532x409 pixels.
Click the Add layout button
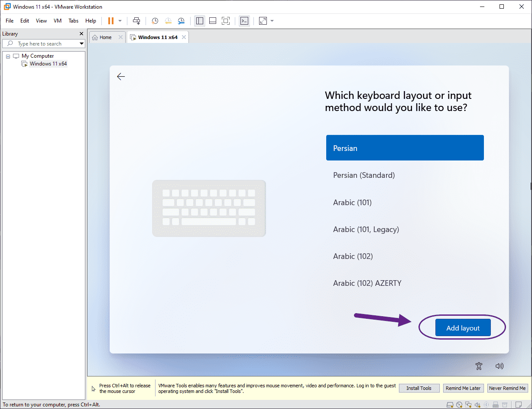pos(463,328)
